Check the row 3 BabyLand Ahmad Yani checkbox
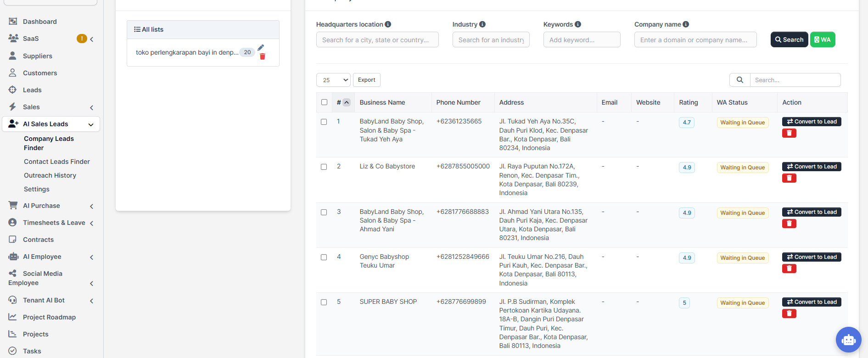The width and height of the screenshot is (868, 358). [324, 212]
